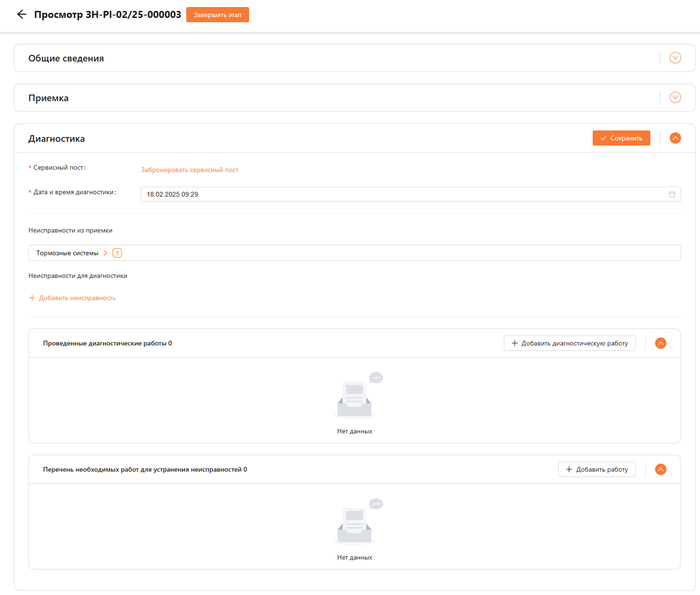Click the Добавить работу button
The image size is (700, 595).
[596, 469]
